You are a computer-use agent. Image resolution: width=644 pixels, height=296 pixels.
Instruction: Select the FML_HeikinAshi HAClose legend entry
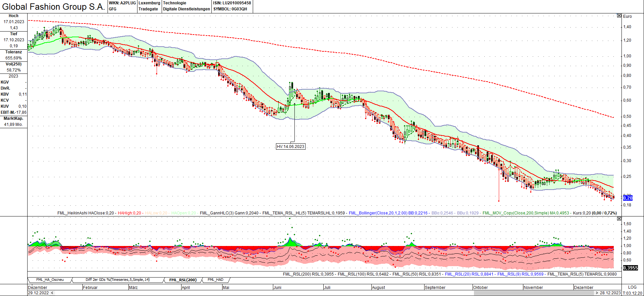coord(86,213)
